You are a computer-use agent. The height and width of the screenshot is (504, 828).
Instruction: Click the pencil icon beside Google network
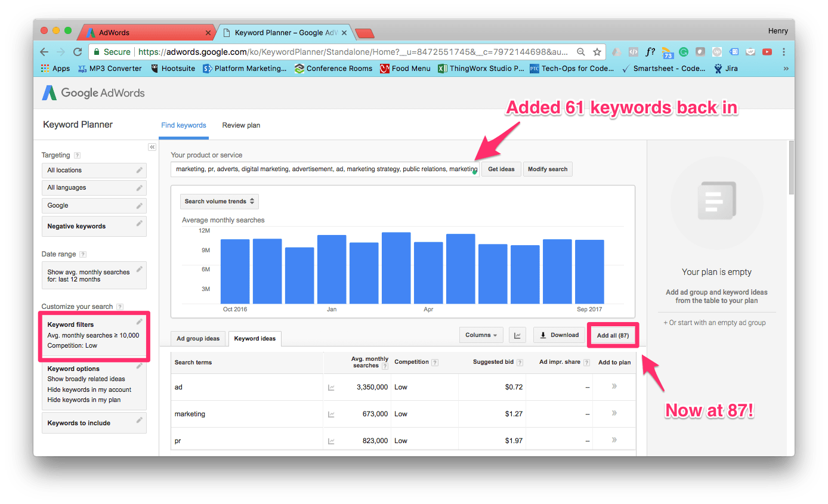(x=139, y=205)
